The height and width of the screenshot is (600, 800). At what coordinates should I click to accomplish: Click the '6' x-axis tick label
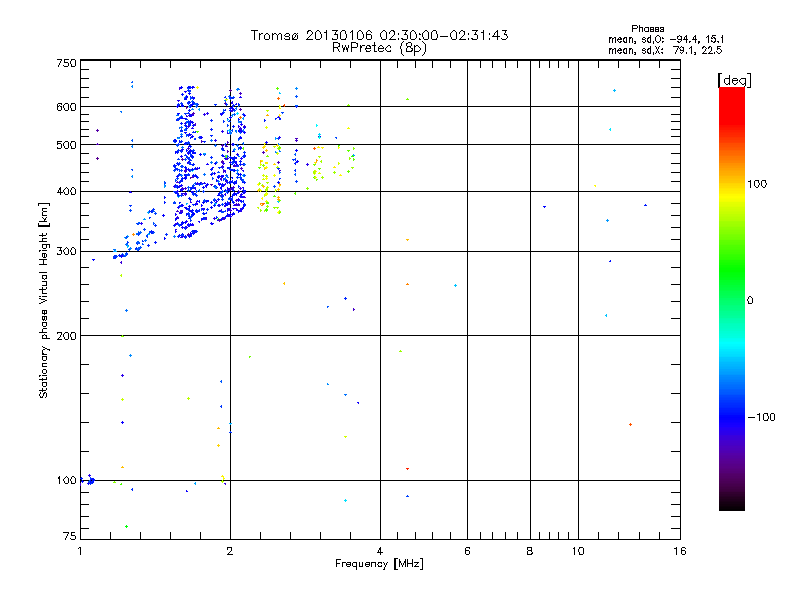pyautogui.click(x=467, y=551)
